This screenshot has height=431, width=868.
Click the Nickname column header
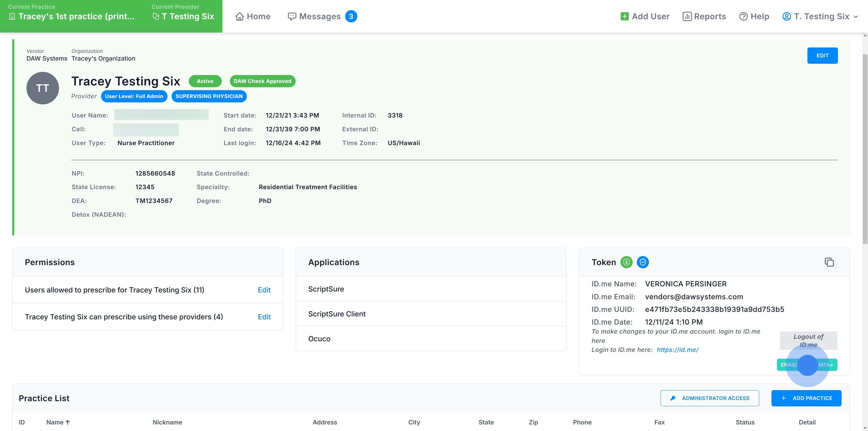click(x=167, y=422)
